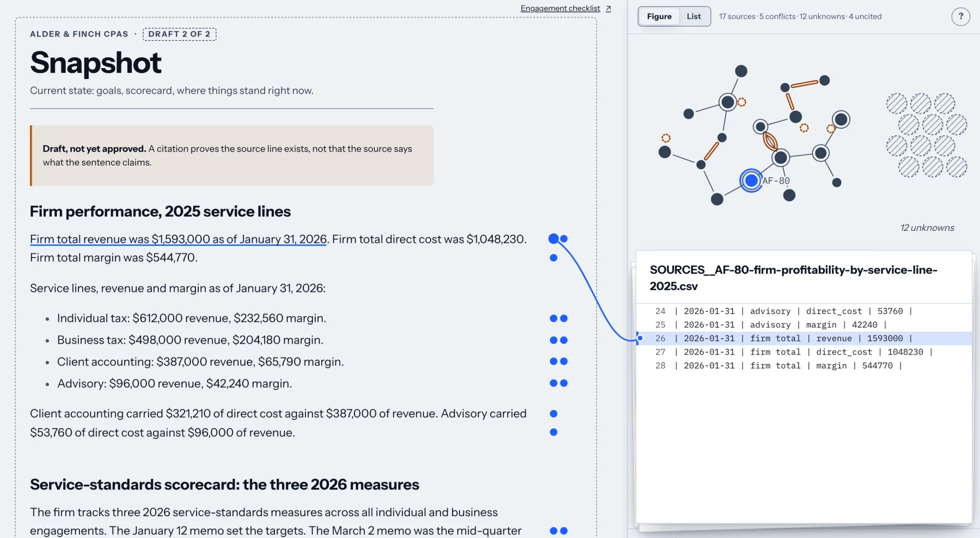Click the SOURCES__AF-80 csv file title
The image size is (980, 538).
pyautogui.click(x=793, y=278)
